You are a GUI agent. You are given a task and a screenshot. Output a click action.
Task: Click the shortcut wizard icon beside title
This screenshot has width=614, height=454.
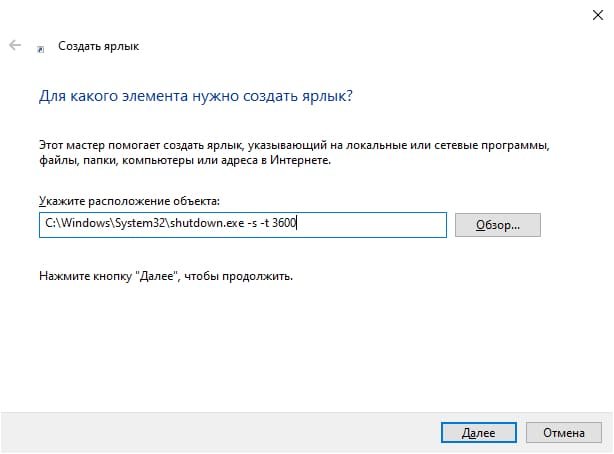(40, 49)
